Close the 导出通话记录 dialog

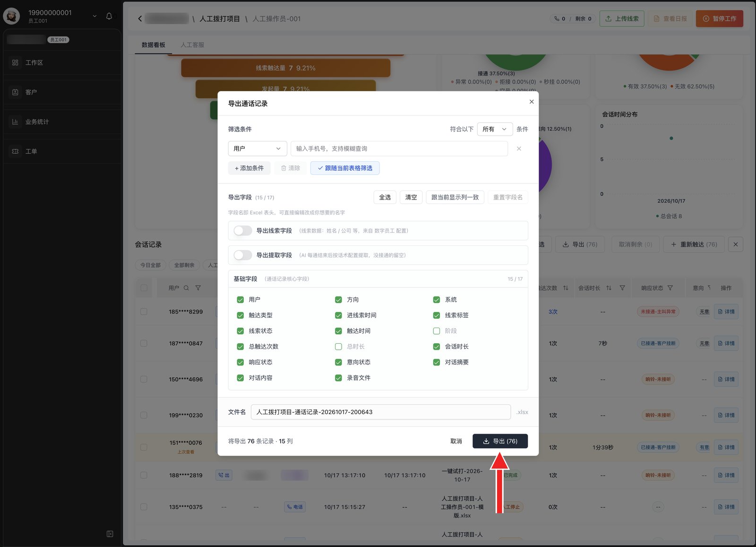[x=532, y=102]
